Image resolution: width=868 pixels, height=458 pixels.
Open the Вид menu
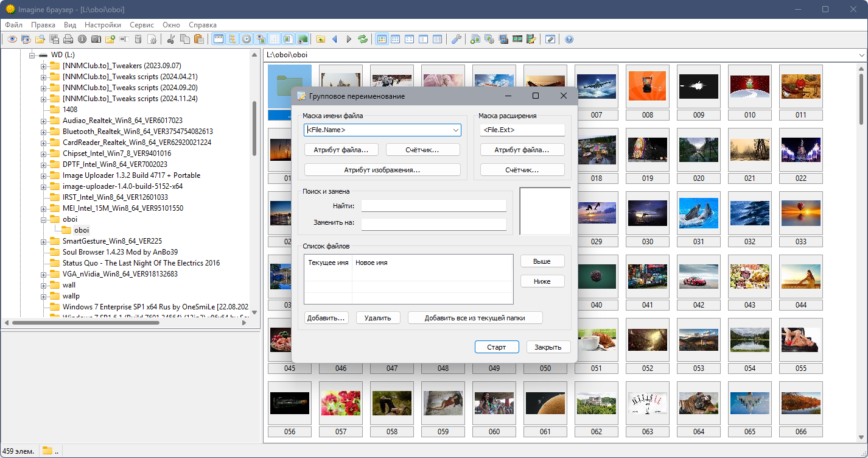pyautogui.click(x=70, y=25)
